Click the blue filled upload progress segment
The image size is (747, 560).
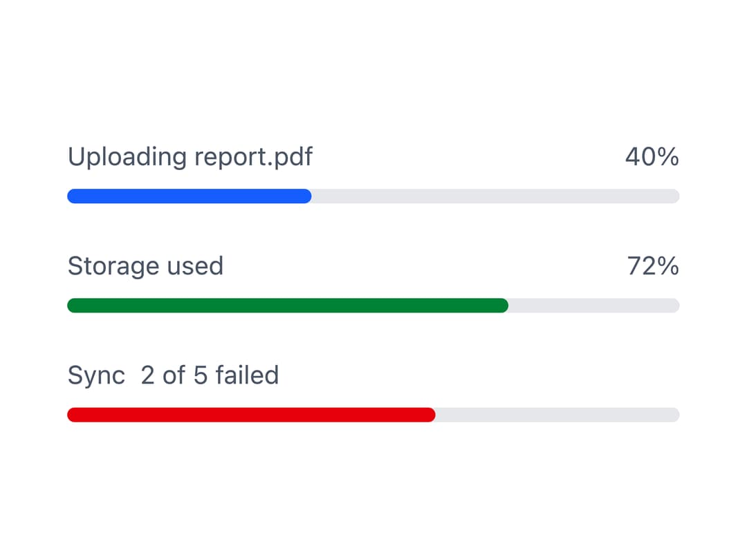pos(189,196)
